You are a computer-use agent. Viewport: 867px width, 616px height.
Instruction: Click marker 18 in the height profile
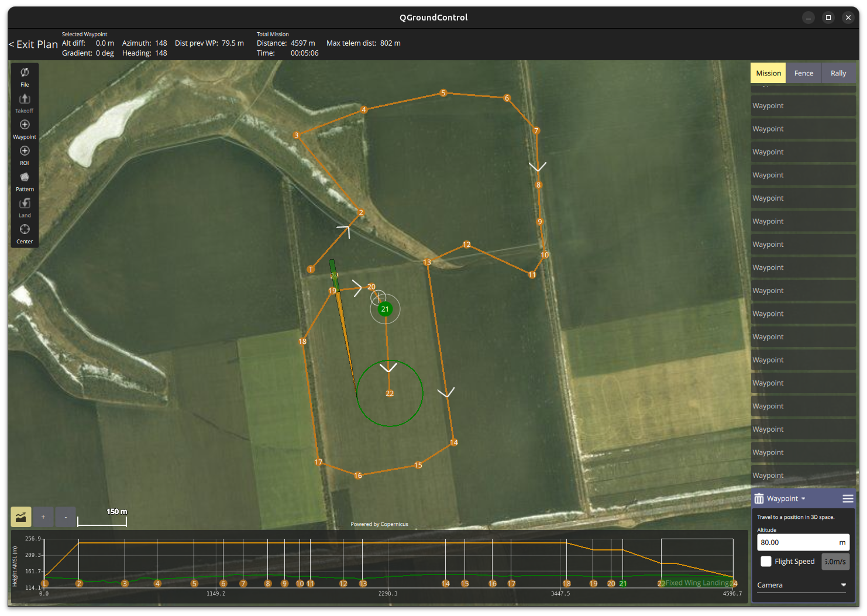pos(566,583)
